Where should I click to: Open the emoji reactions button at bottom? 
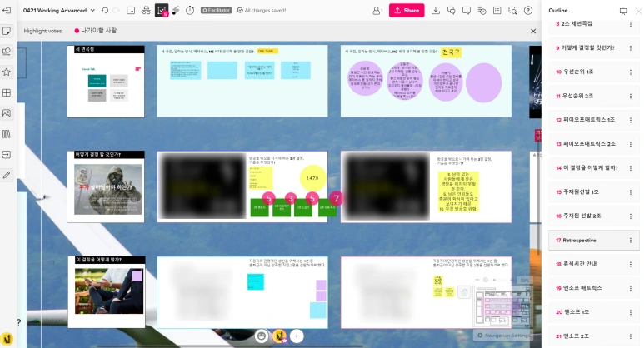(x=262, y=336)
